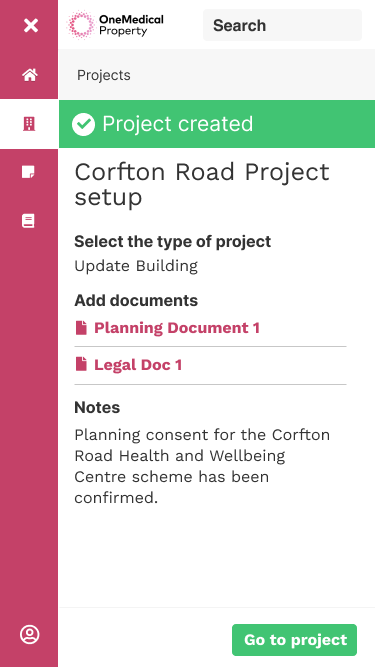The height and width of the screenshot is (667, 375).
Task: Open the Home icon in sidebar
Action: (x=30, y=75)
